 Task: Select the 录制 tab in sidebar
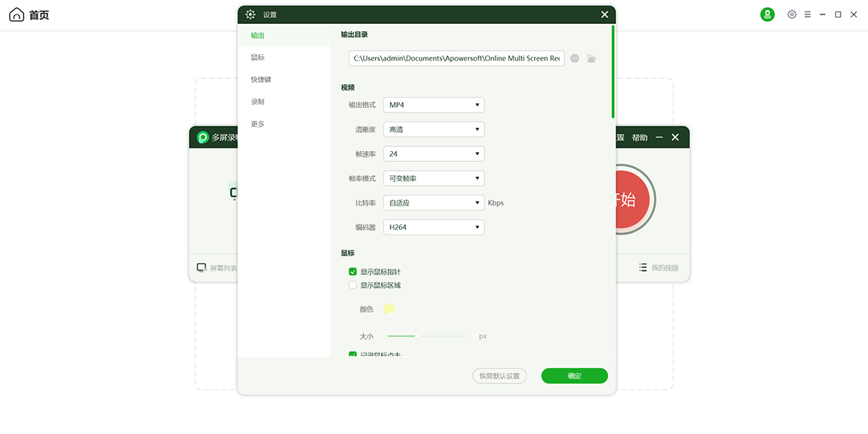(258, 102)
